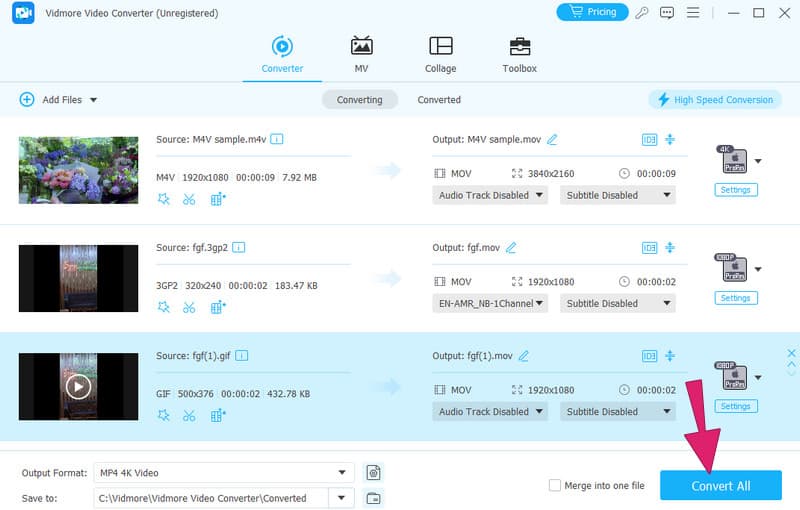Toggle High Speed Conversion
The width and height of the screenshot is (800, 510).
714,100
